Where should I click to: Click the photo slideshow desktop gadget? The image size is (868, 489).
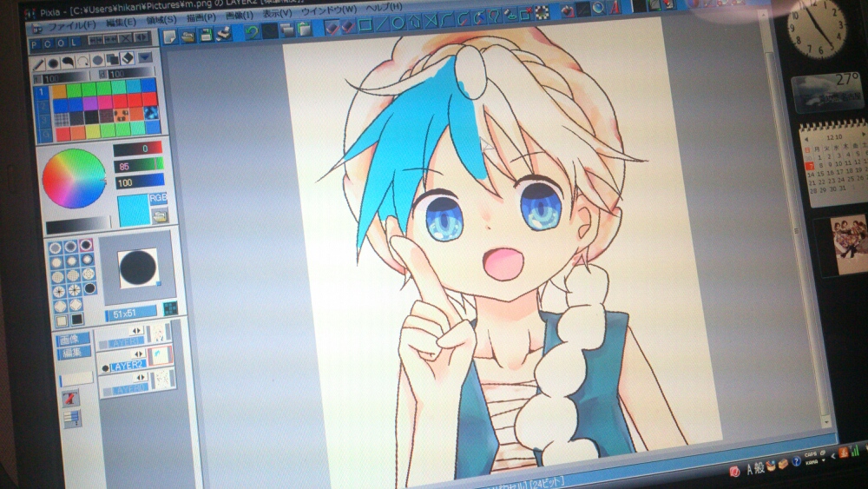[848, 245]
